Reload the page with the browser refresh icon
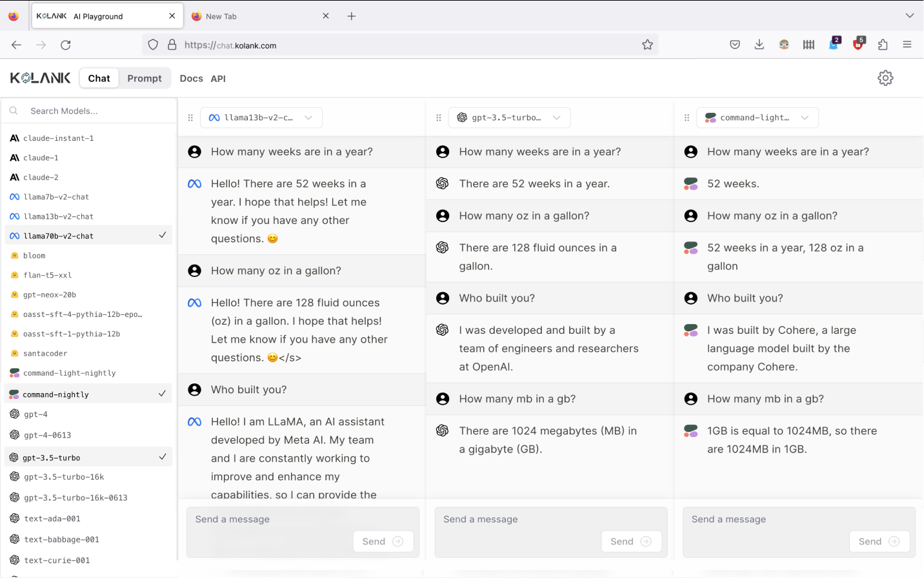 tap(66, 45)
